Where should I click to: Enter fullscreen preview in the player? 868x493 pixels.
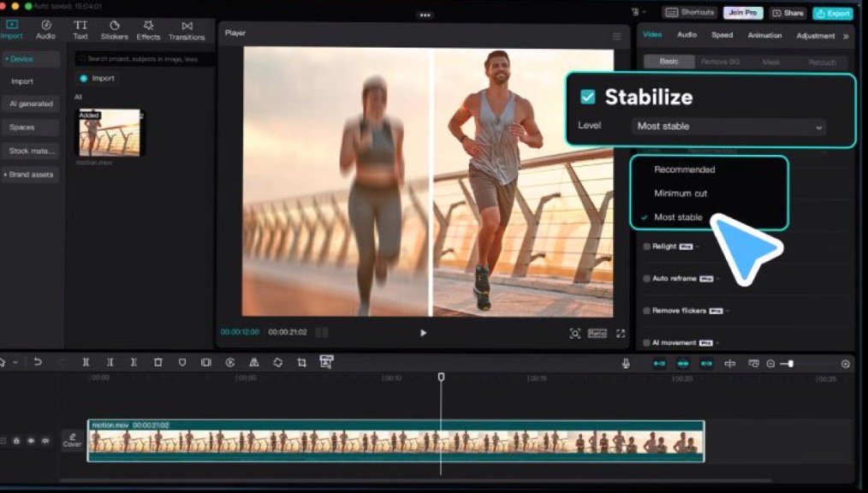pos(621,333)
